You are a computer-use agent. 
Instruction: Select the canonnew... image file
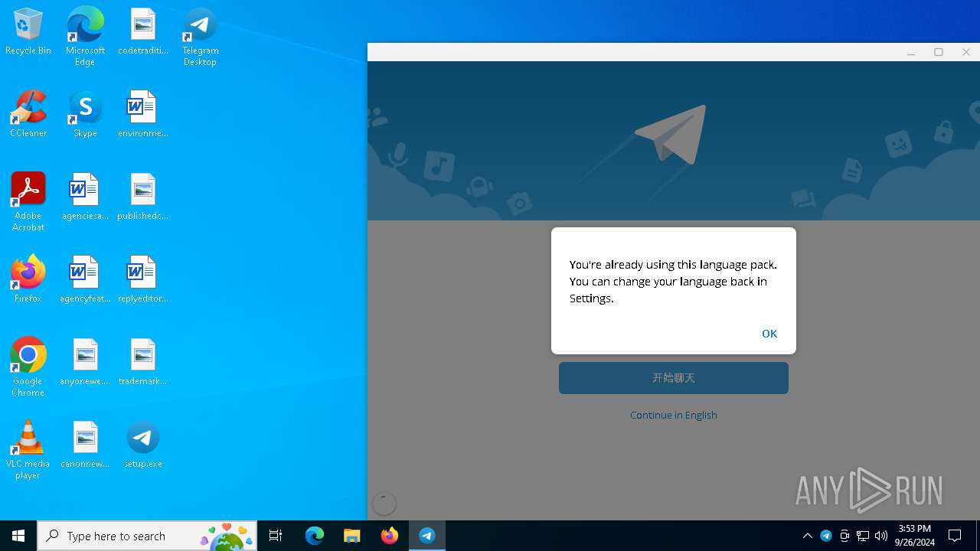click(85, 445)
